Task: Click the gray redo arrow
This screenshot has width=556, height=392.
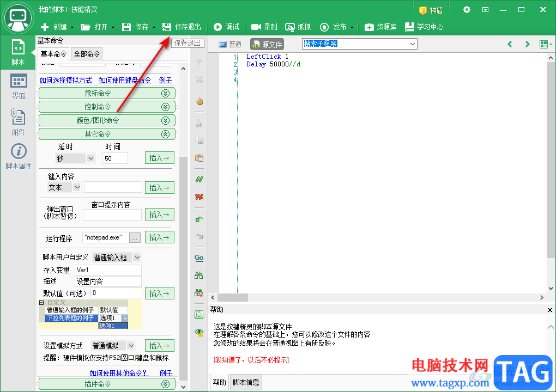Action: coord(200,236)
